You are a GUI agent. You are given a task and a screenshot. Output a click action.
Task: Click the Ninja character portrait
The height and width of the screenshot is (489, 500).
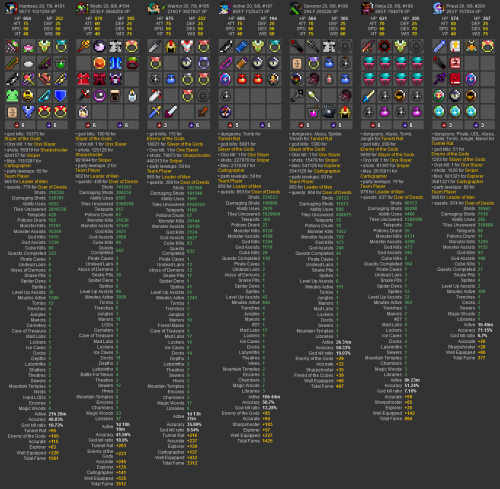pyautogui.click(x=367, y=8)
